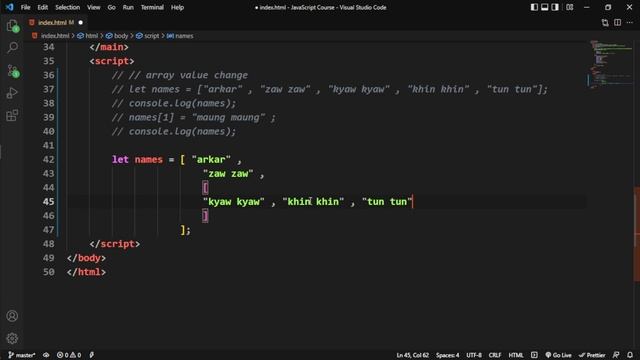Click Prettier status item
The image size is (640, 360).
coord(592,355)
